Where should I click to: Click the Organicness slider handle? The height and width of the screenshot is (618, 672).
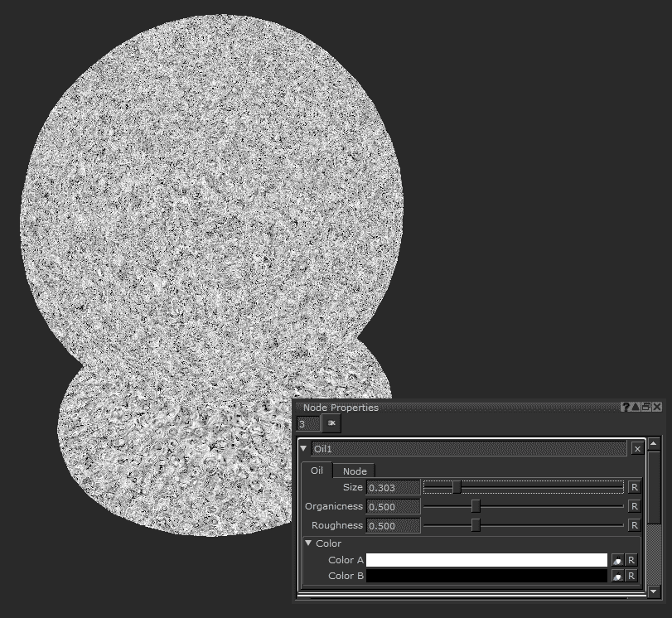(476, 506)
